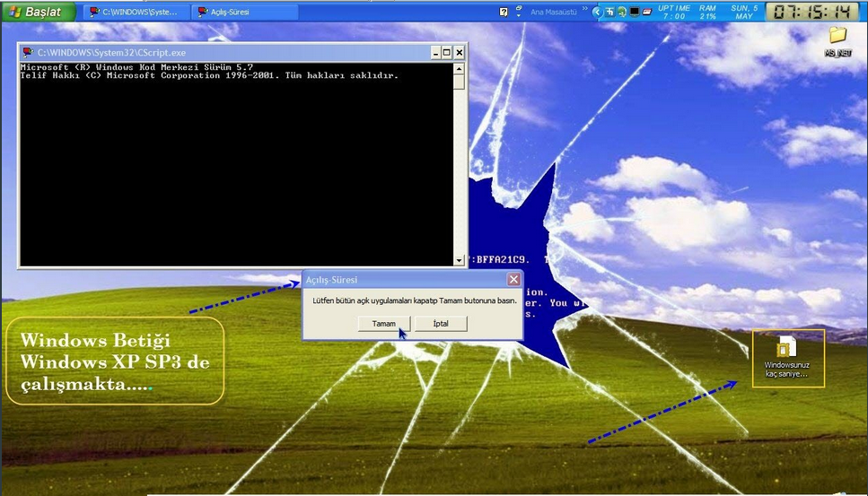This screenshot has height=496, width=868.
Task: Click the UPTIME 7:00 indicator
Action: point(674,13)
